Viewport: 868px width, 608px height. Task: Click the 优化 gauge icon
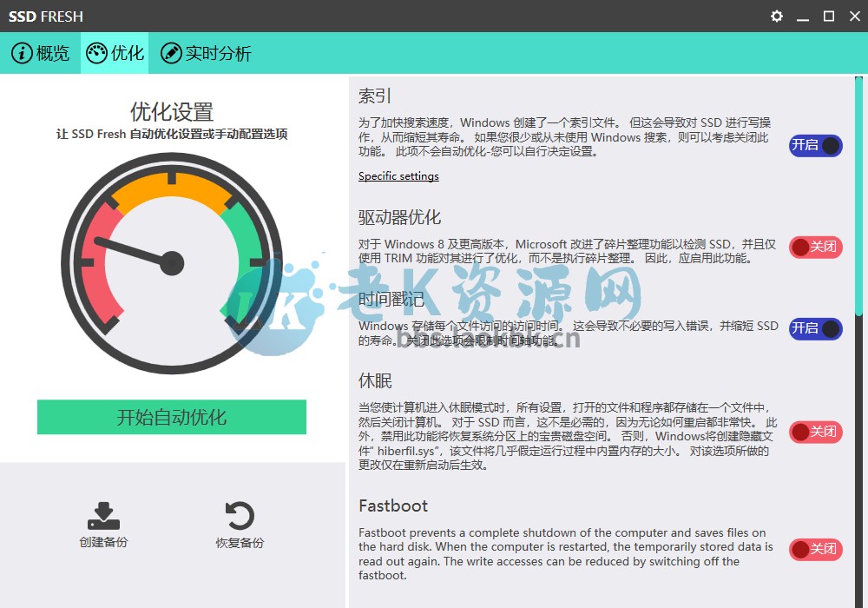(x=95, y=53)
